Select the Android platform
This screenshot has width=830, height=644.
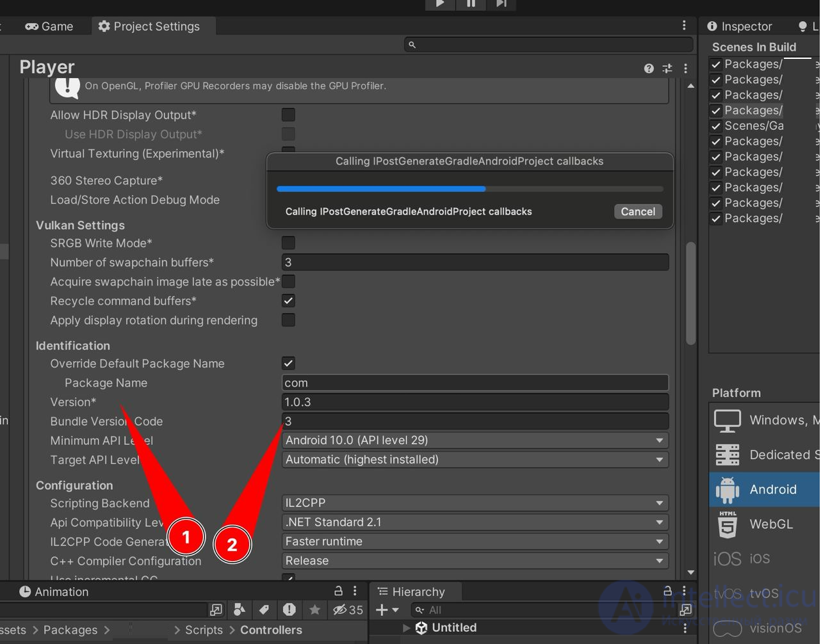764,489
